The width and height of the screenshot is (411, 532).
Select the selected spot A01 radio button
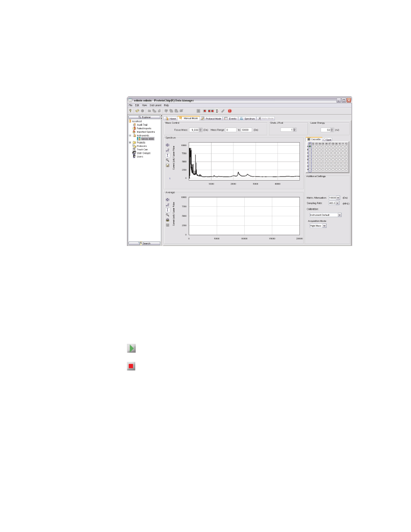(x=310, y=146)
